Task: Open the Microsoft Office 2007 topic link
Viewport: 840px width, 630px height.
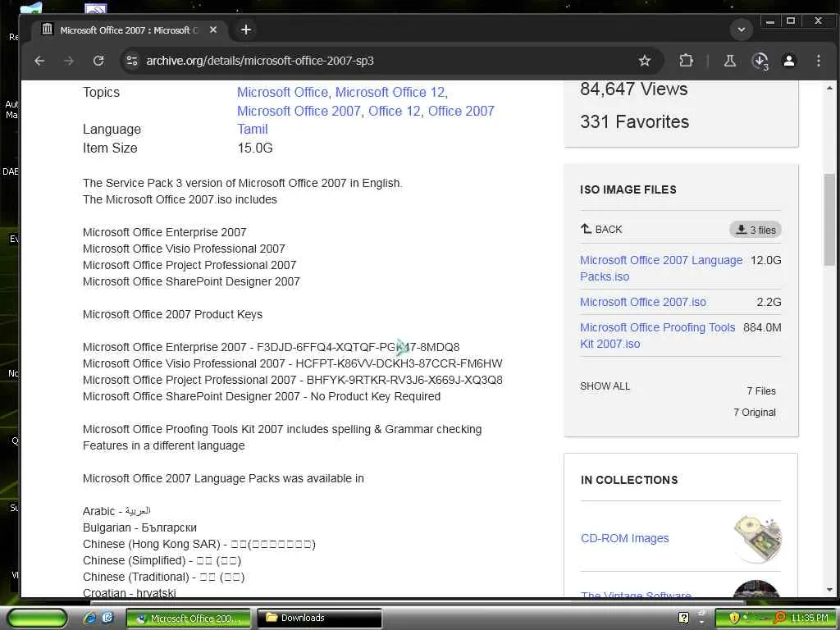Action: 299,111
